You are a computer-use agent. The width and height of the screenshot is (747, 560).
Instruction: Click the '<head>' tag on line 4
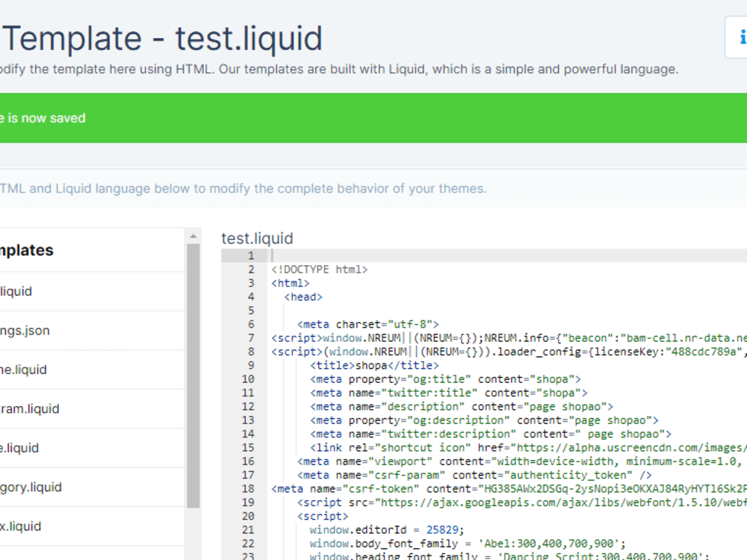[303, 297]
